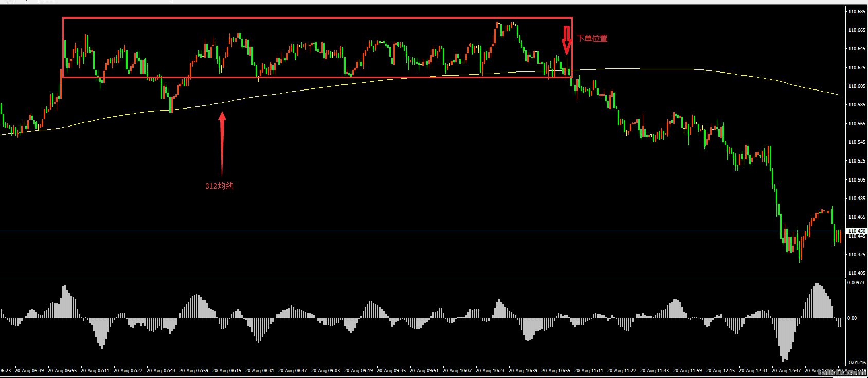Click the highlighted 110.450 current price tag
This screenshot has height=378, width=868.
(857, 231)
